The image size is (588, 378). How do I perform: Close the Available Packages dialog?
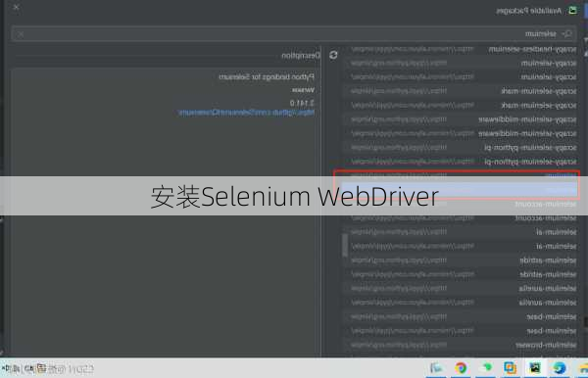click(x=16, y=7)
